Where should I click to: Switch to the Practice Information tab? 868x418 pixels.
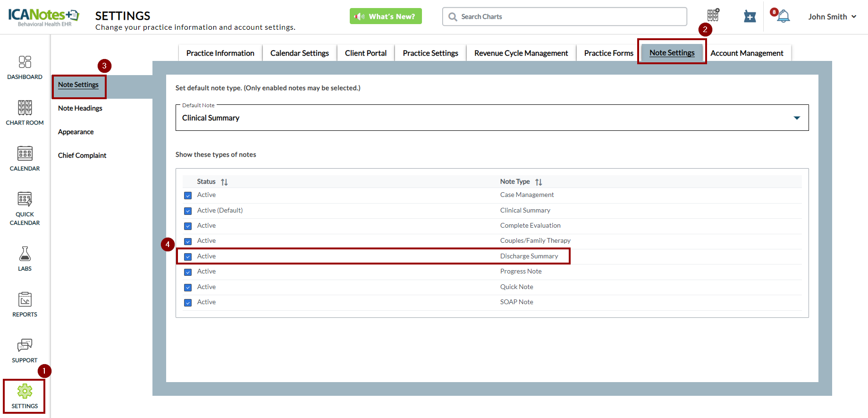pyautogui.click(x=220, y=53)
